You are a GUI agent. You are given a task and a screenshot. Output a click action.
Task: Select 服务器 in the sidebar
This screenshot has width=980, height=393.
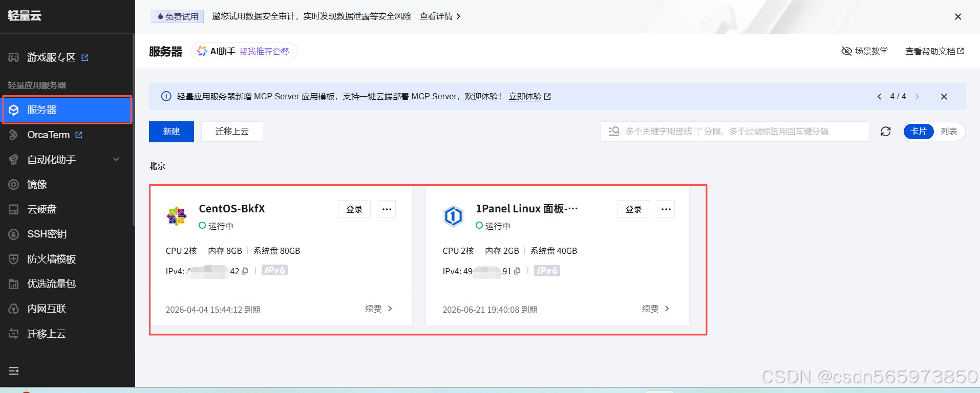[x=67, y=110]
